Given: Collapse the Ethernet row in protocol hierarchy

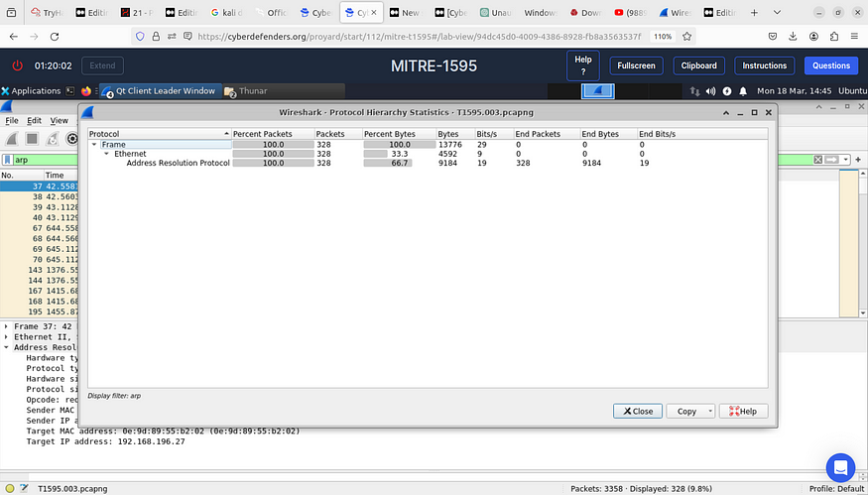Looking at the screenshot, I should (x=107, y=154).
